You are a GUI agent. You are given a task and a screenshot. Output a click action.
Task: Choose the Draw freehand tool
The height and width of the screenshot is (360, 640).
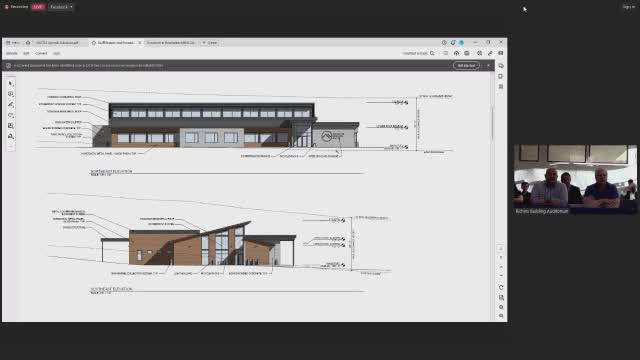[11, 115]
